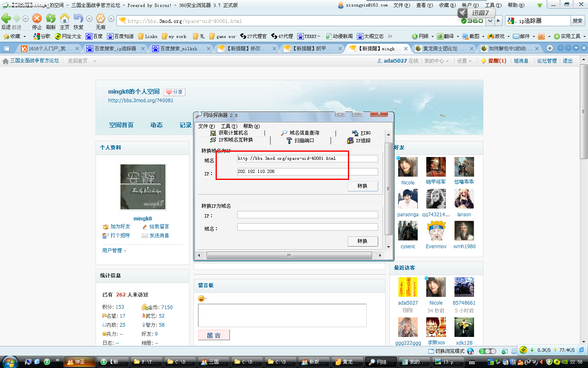The height and width of the screenshot is (368, 588).
Task: Open the 扫描端口 port scanner tool
Action: click(x=300, y=141)
